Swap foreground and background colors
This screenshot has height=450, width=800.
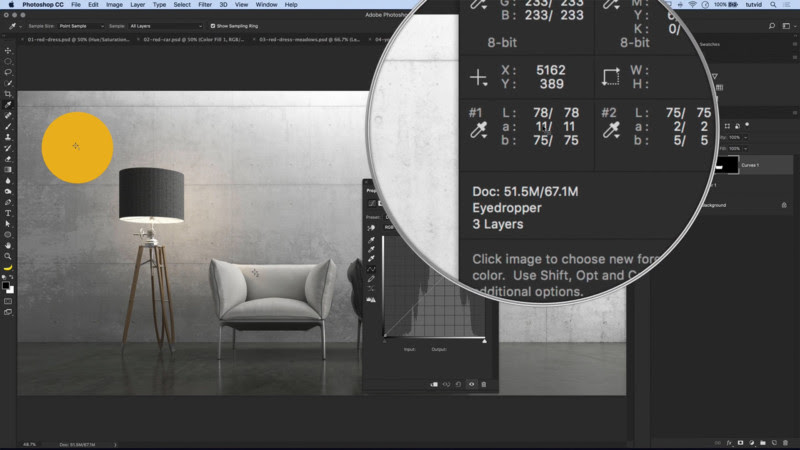(12, 278)
